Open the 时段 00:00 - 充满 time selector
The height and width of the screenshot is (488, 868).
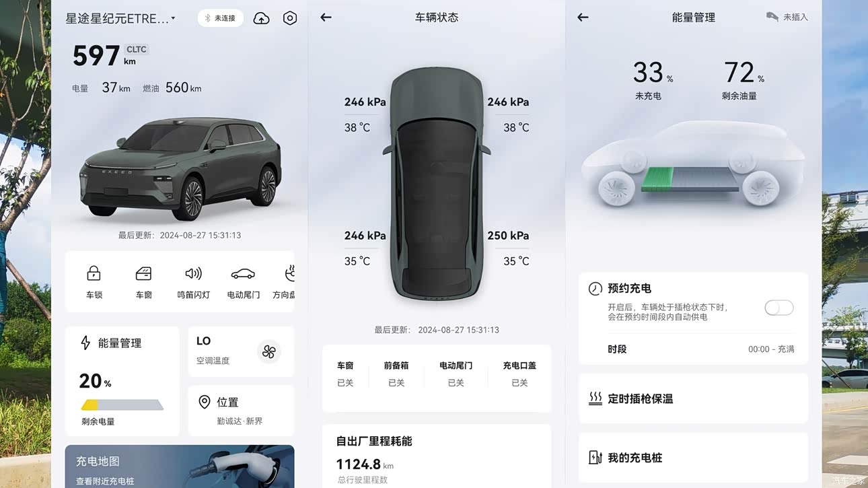pyautogui.click(x=694, y=349)
